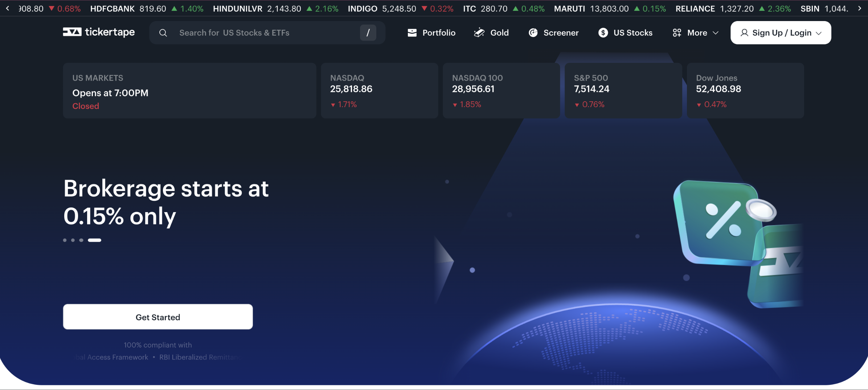This screenshot has height=390, width=868.
Task: Click the search magnifier icon
Action: 163,33
